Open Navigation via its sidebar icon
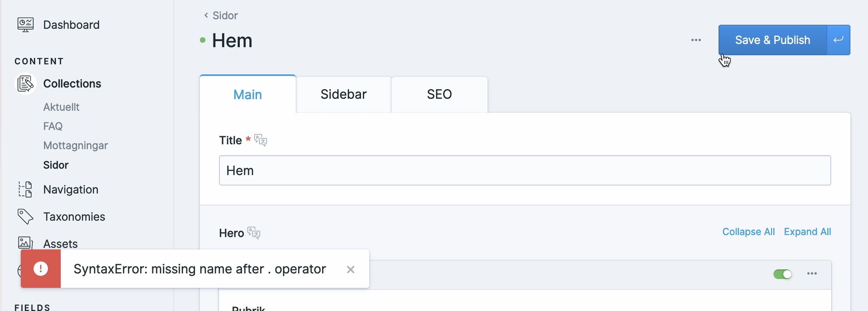868x311 pixels. click(x=25, y=189)
